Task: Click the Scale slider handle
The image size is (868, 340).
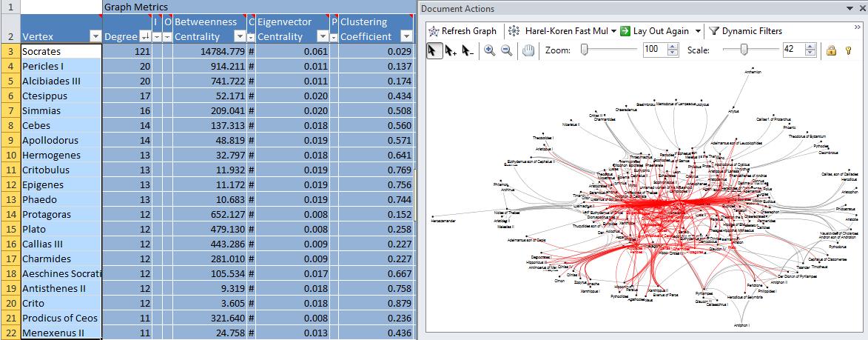Action: [744, 50]
